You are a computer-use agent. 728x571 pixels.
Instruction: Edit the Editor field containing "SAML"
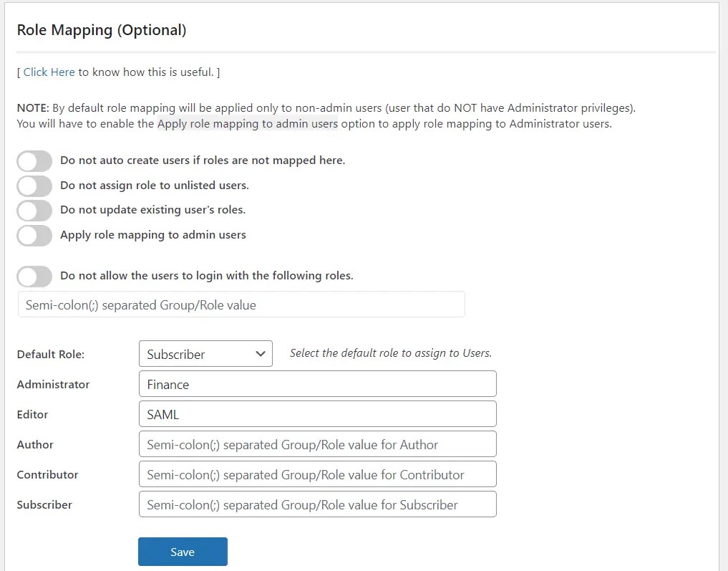point(317,413)
